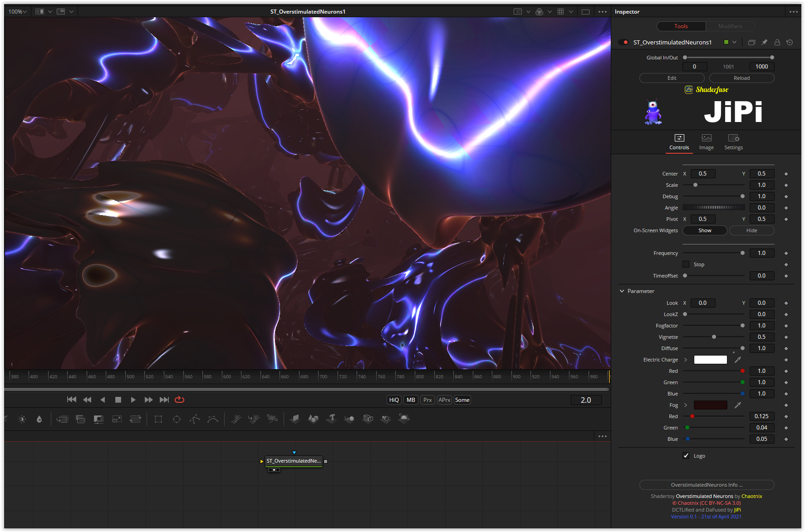The width and height of the screenshot is (805, 532).
Task: Expand the Electric Charge color details
Action: [686, 360]
